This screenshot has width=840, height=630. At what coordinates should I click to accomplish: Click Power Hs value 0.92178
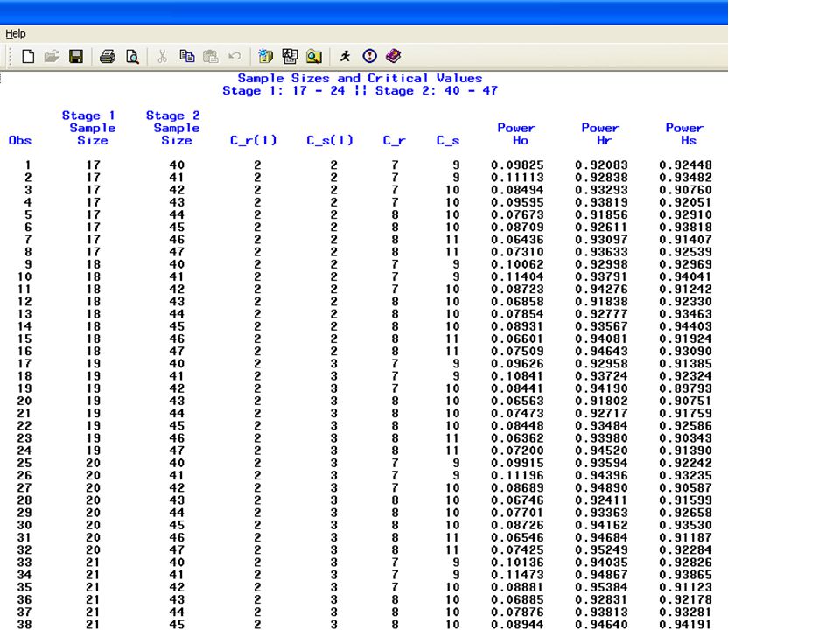coord(686,599)
